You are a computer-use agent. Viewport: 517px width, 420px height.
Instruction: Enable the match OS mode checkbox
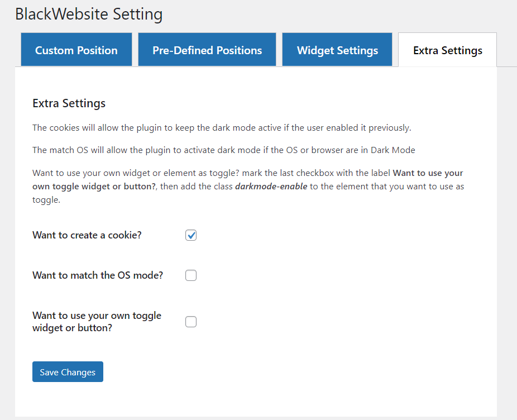pos(191,275)
